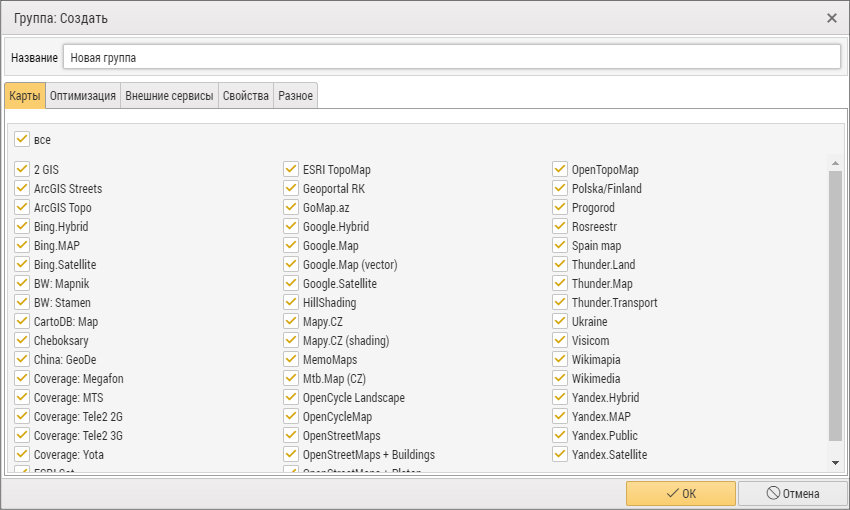
Task: Toggle HillShading checkbox
Action: click(291, 302)
